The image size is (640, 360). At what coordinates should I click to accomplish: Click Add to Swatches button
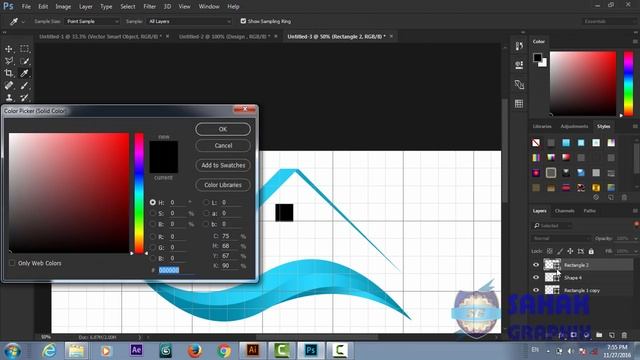pyautogui.click(x=223, y=165)
